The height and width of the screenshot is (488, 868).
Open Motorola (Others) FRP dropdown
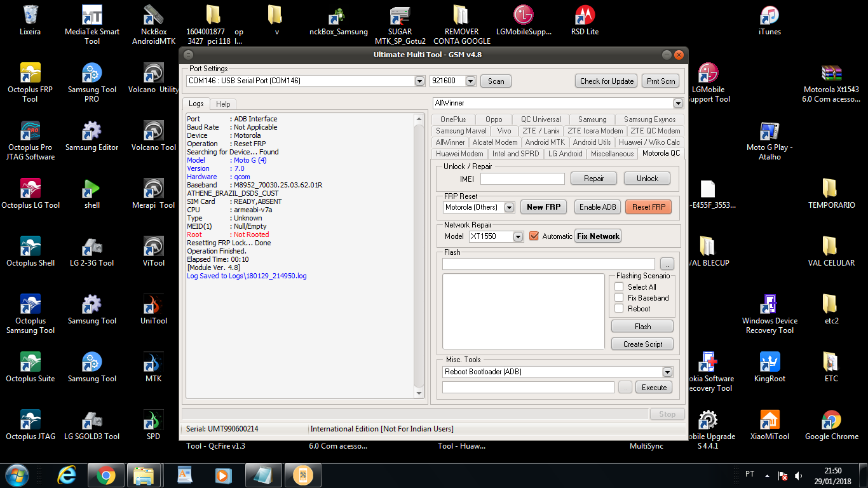pos(509,207)
